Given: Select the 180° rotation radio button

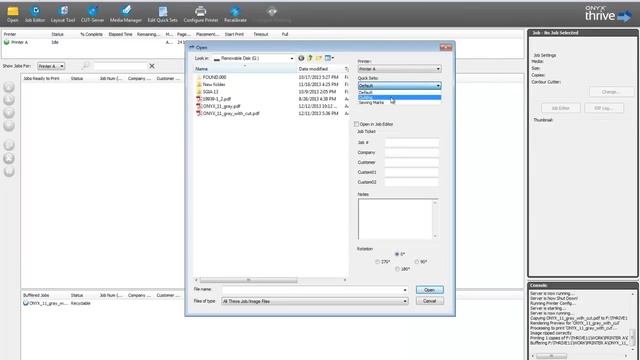Looking at the screenshot, I should point(397,269).
